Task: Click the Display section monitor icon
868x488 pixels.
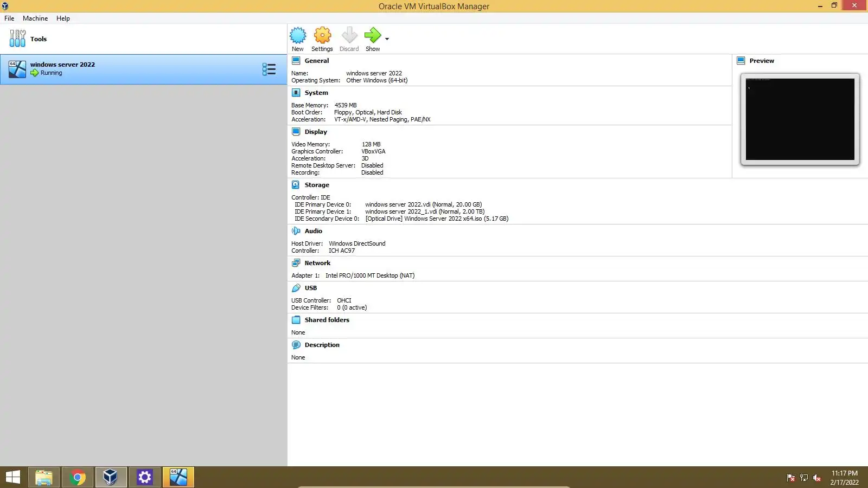Action: coord(296,132)
